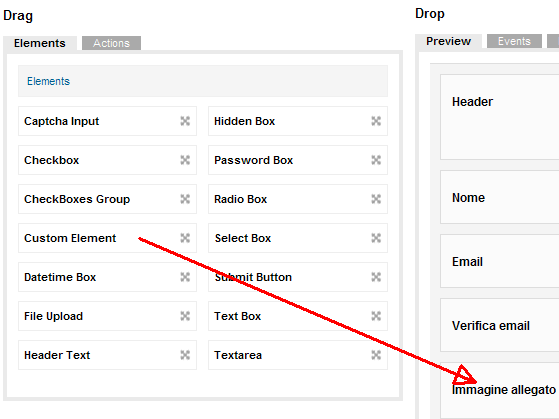The height and width of the screenshot is (419, 559).
Task: Select the Datetime Box element
Action: pyautogui.click(x=107, y=277)
